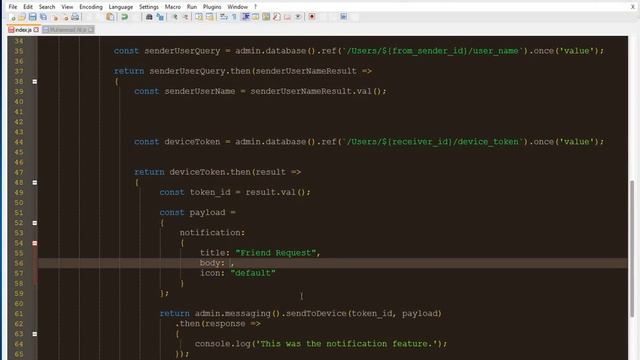Collapse the fold marker at line 63

coord(35,334)
